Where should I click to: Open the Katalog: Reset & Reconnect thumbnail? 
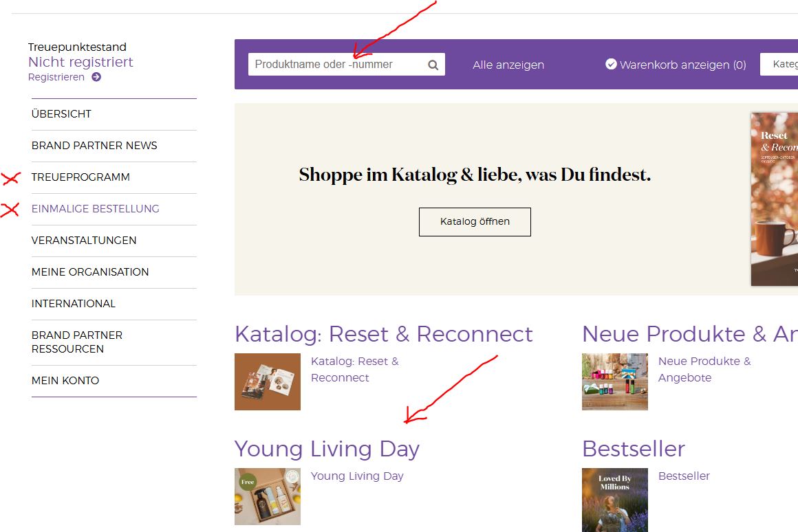pos(268,381)
